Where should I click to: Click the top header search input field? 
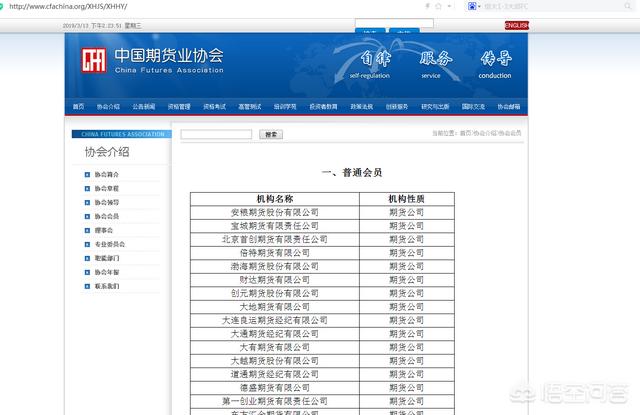(x=394, y=23)
